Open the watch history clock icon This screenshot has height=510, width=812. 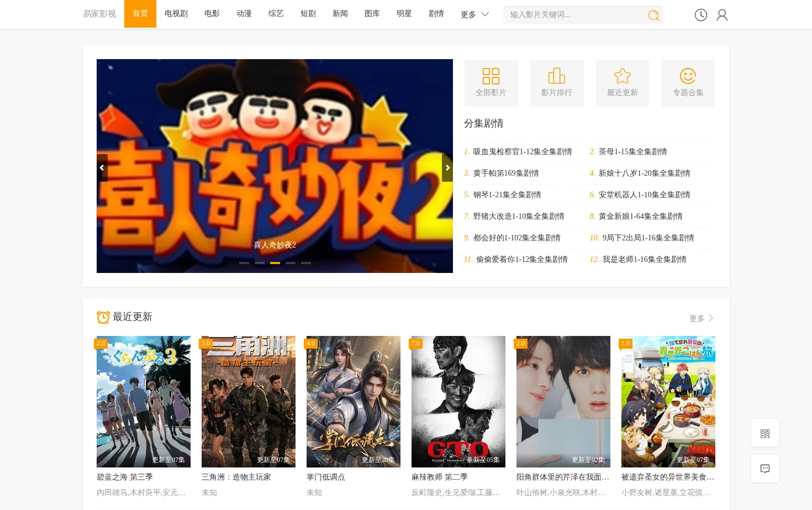pyautogui.click(x=701, y=15)
